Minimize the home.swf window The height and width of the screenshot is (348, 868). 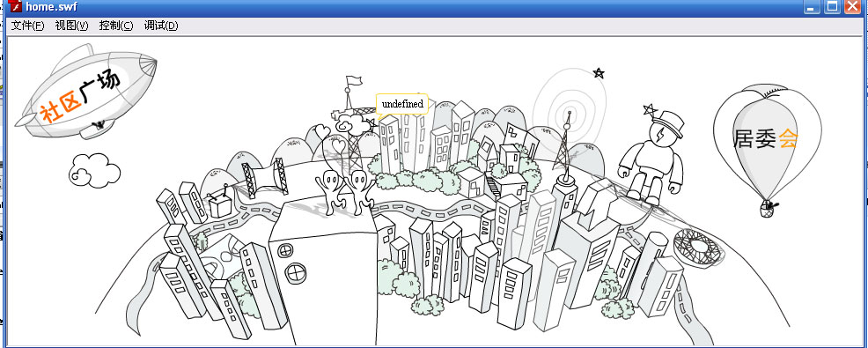813,7
